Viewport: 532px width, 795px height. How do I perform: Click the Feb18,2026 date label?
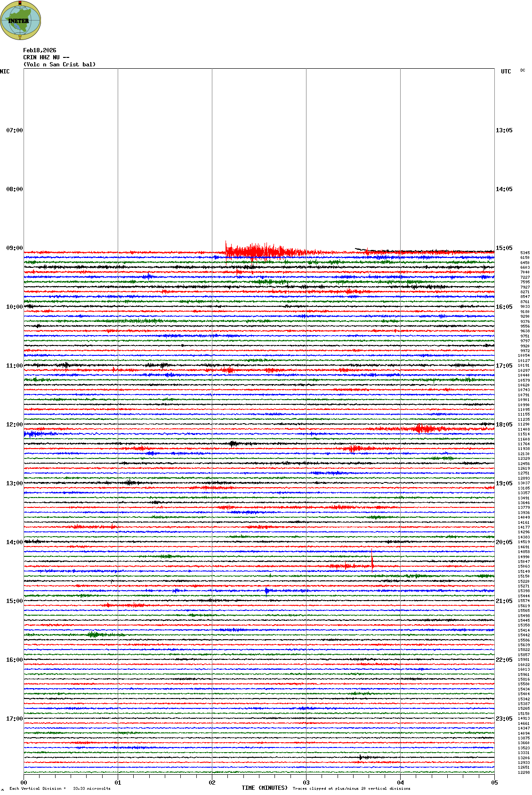coord(40,50)
